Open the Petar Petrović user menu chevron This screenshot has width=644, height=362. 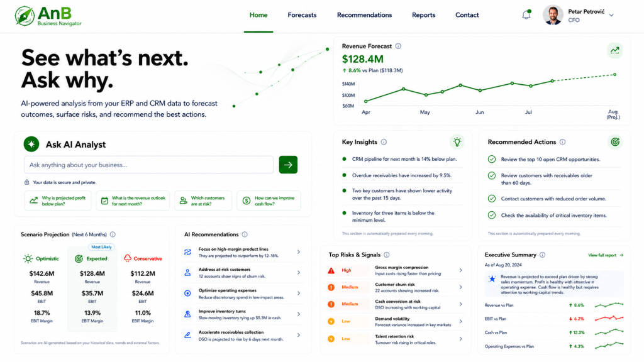(x=611, y=15)
